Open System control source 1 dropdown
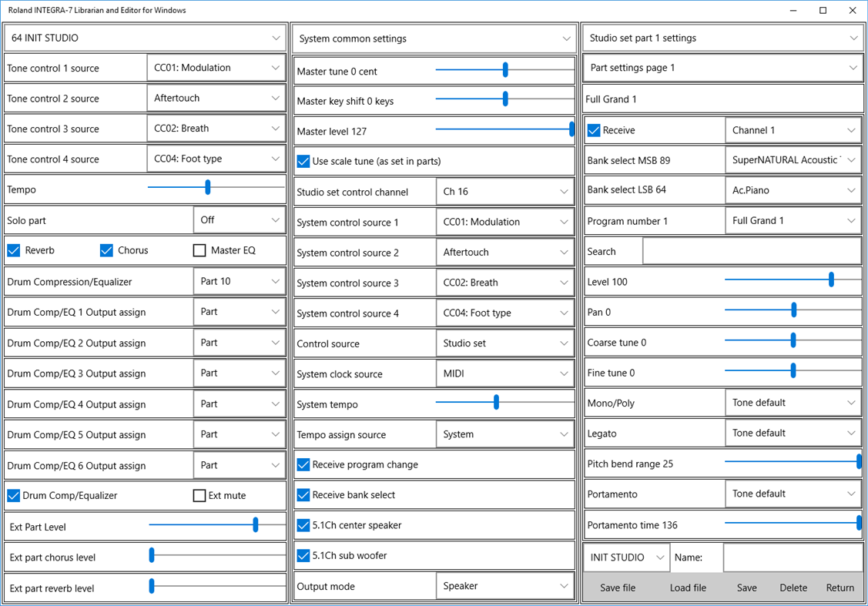The image size is (868, 606). tap(505, 222)
